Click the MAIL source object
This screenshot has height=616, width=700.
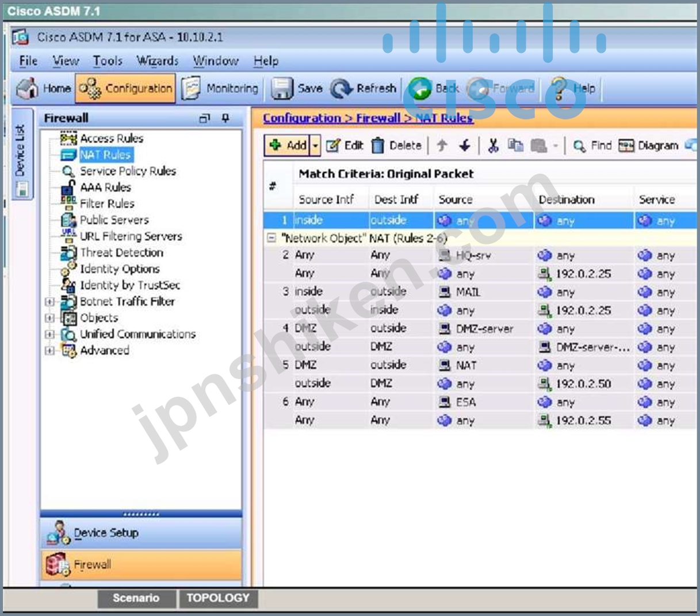pyautogui.click(x=460, y=292)
